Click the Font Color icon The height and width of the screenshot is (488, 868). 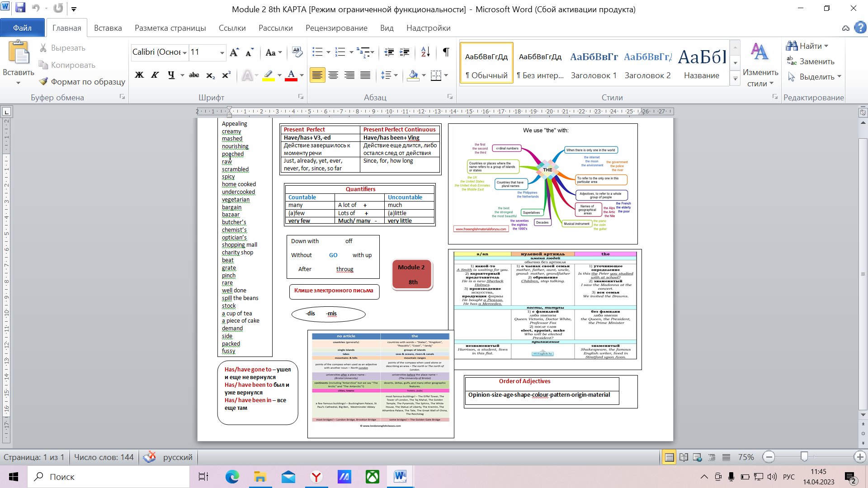point(291,75)
